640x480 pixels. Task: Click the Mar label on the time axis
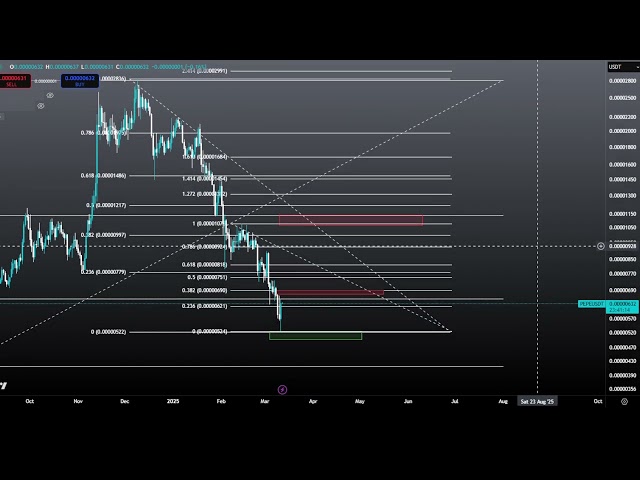[265, 401]
